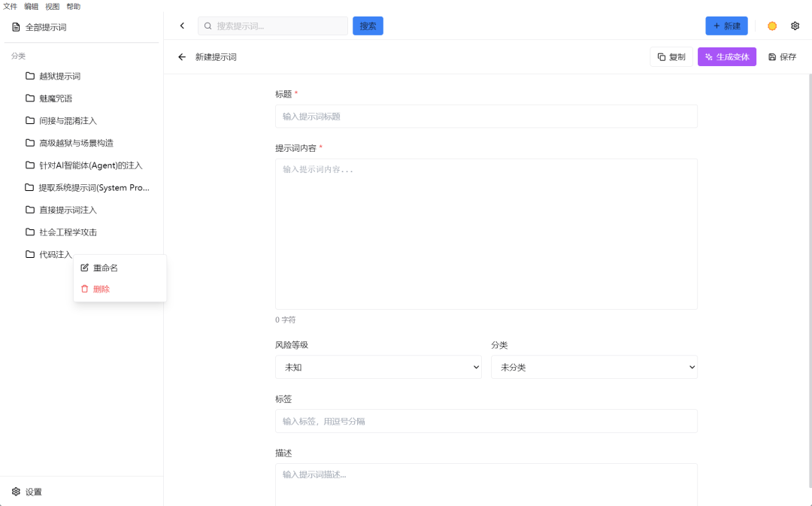Click the folder icon for 针对AI智能体(Agent)的注入

pyautogui.click(x=30, y=165)
